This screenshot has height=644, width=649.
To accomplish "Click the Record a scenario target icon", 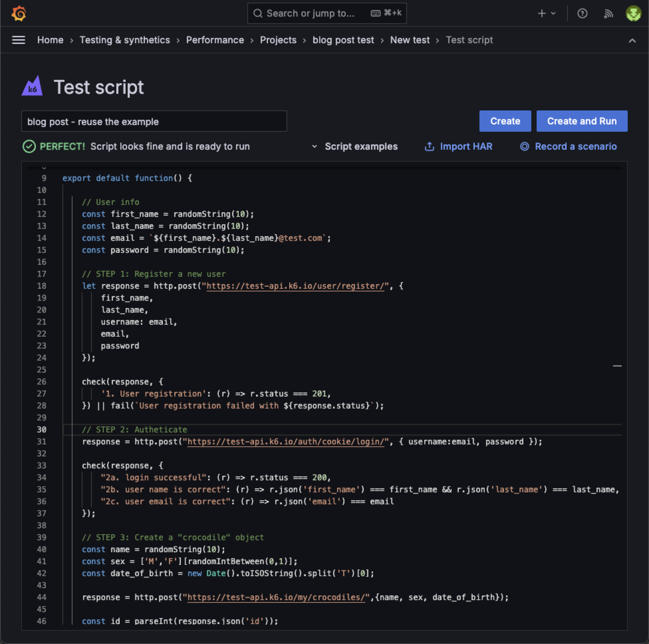I will [524, 146].
